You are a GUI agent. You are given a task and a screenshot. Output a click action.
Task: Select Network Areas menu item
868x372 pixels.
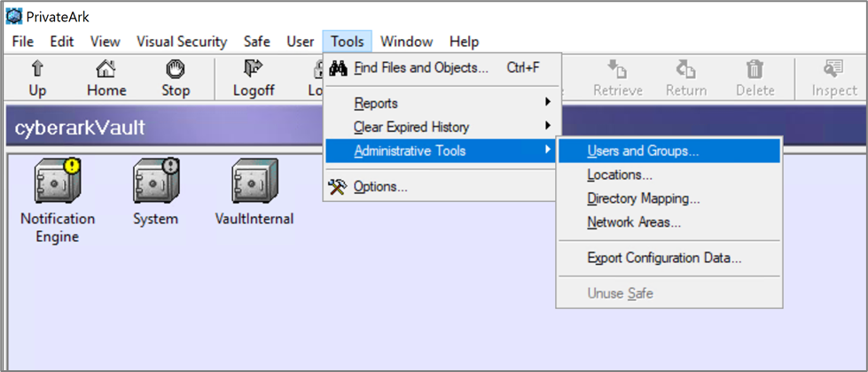tap(634, 222)
